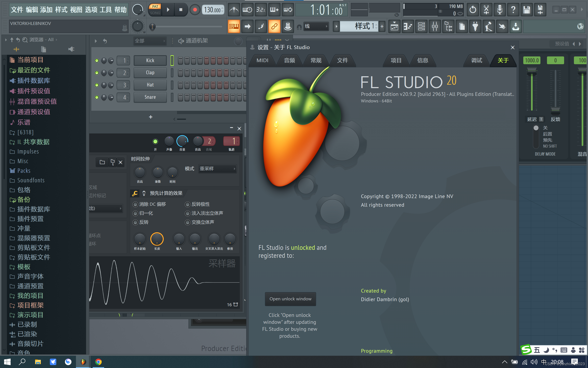Open the 工具 menu

(106, 10)
